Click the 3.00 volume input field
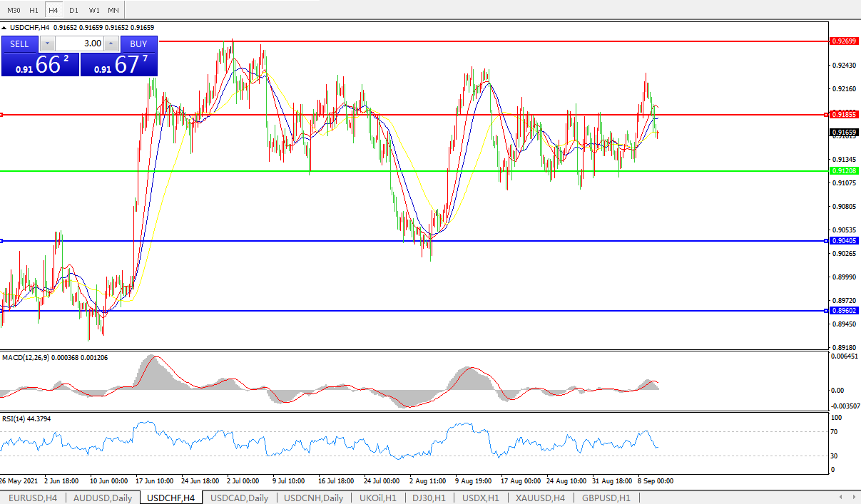 point(78,43)
